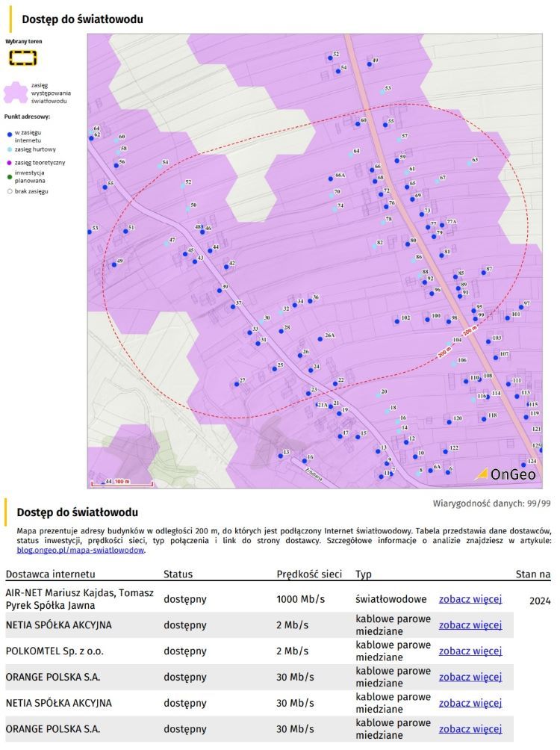Click the address marker labeled 27
Screen dimensions: 560x750
[x=237, y=384]
